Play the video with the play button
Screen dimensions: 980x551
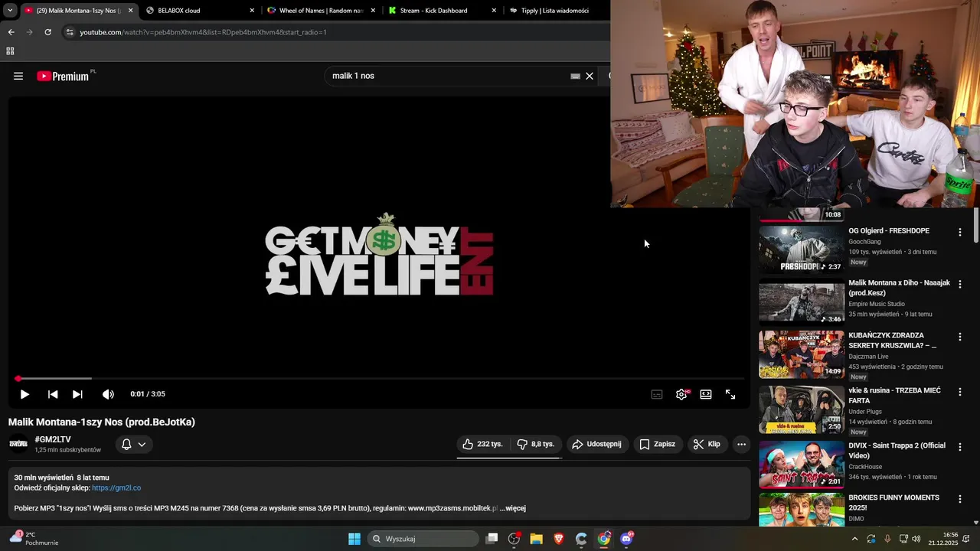(24, 394)
